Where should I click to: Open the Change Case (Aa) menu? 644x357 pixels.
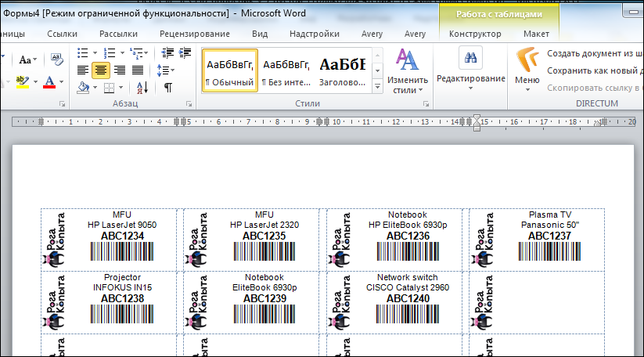point(27,60)
